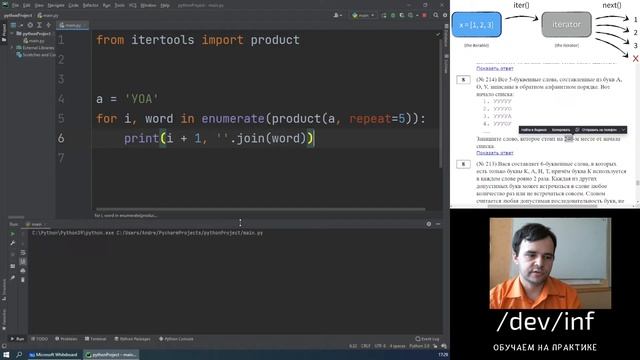The height and width of the screenshot is (360, 640).
Task: Click the Python interpreter status bar item
Action: coord(419,346)
